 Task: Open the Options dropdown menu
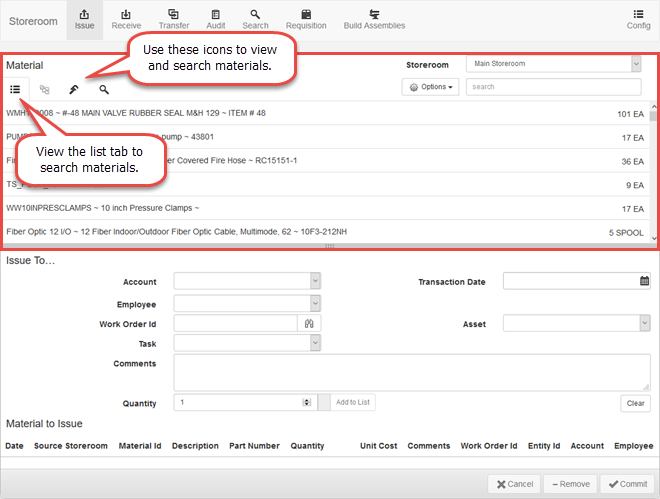pyautogui.click(x=431, y=87)
